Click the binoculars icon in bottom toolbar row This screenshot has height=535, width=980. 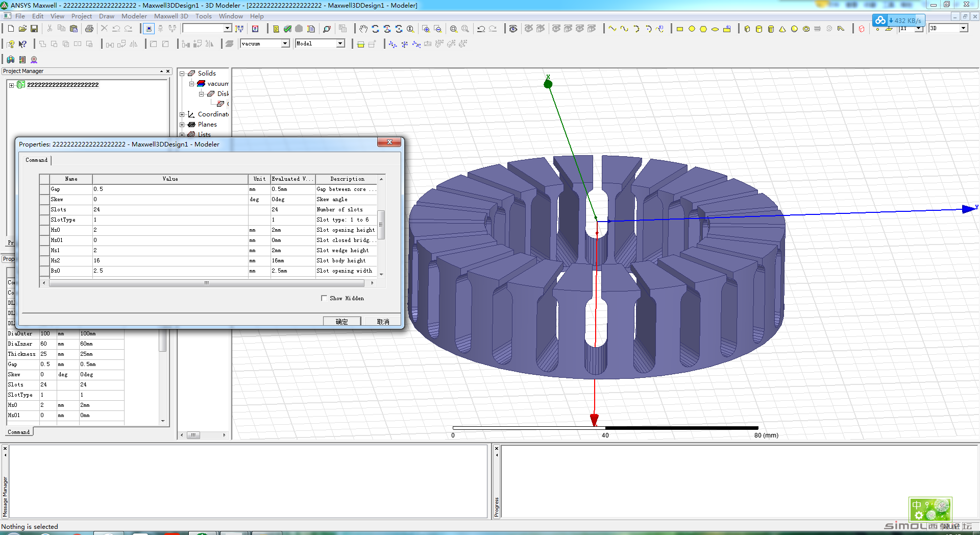click(x=10, y=60)
